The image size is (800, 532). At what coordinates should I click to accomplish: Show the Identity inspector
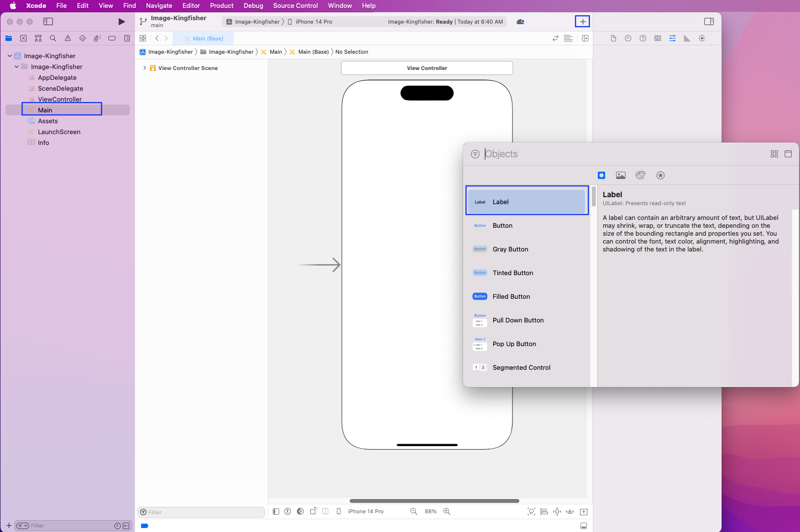click(657, 38)
